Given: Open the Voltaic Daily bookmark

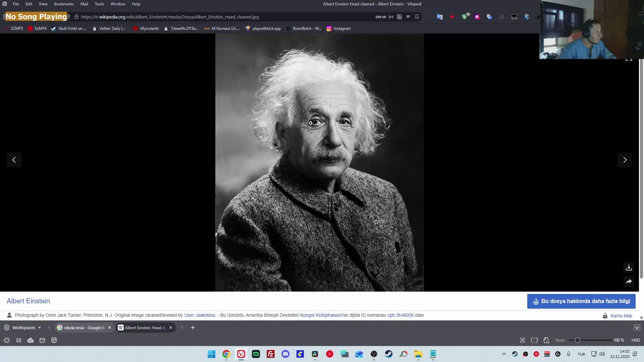Looking at the screenshot, I should (x=109, y=29).
